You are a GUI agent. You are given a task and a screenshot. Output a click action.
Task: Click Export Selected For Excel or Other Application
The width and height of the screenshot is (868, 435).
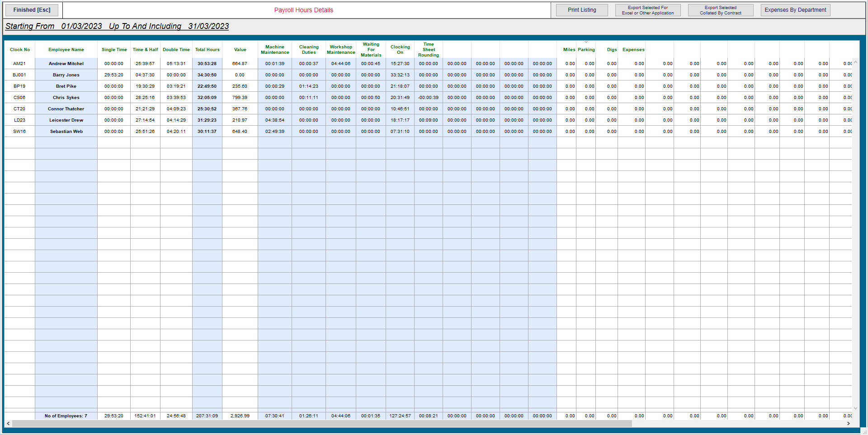point(647,9)
